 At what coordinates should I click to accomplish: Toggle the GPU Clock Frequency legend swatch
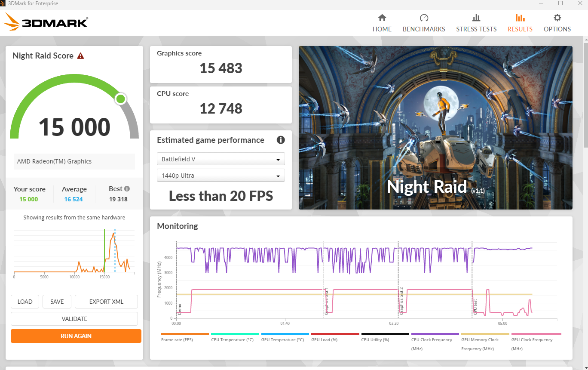click(536, 334)
